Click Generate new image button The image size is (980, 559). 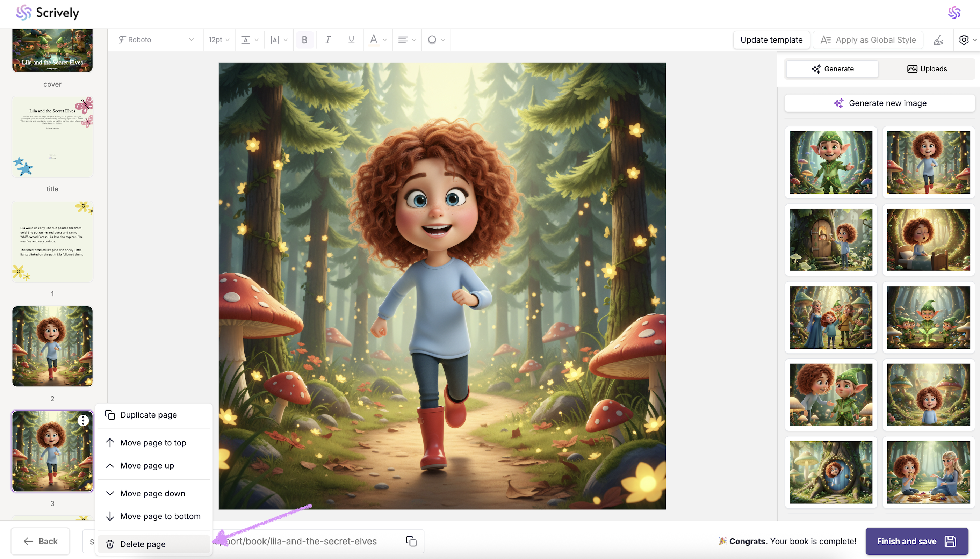(x=880, y=103)
